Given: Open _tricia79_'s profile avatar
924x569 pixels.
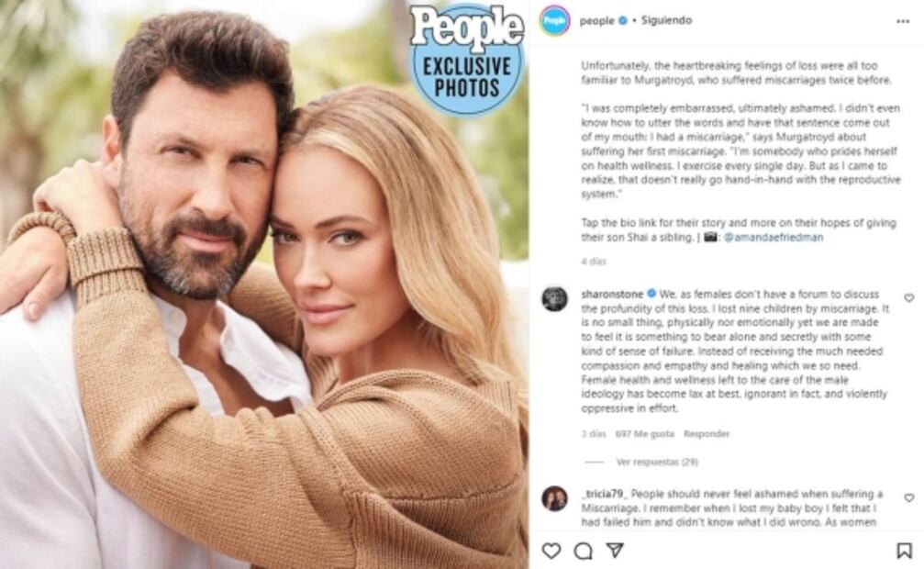Looking at the screenshot, I should (554, 499).
